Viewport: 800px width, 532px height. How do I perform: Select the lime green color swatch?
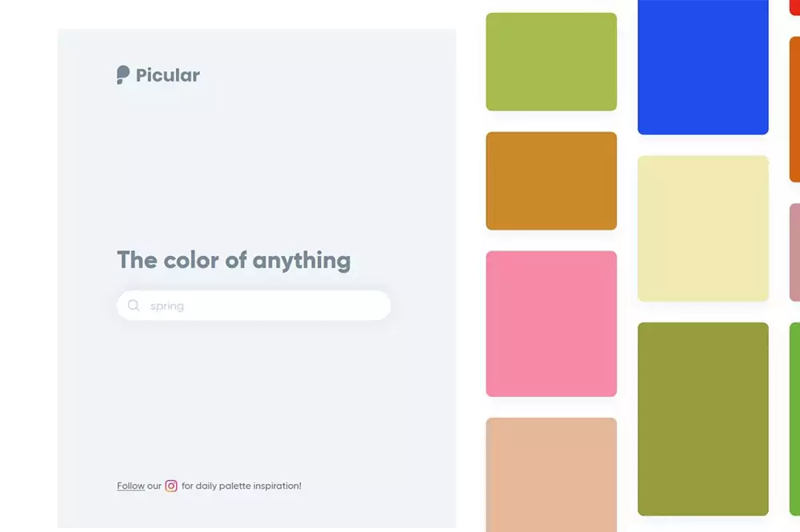551,62
